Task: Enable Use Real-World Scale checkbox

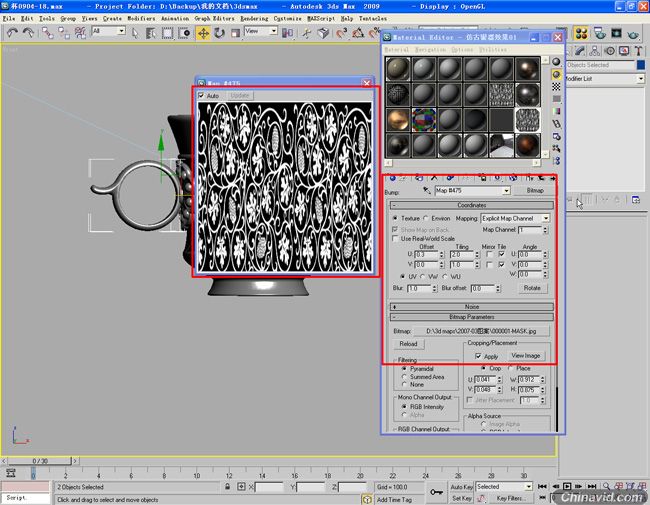Action: [395, 238]
